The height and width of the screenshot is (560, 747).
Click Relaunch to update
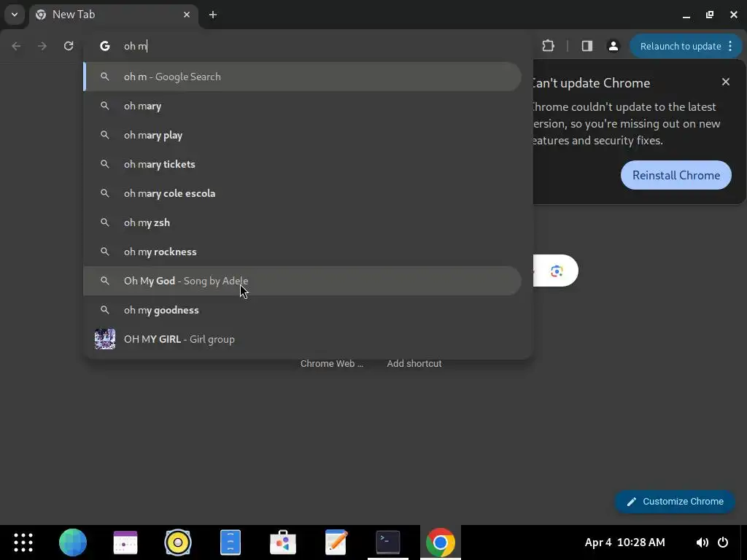coord(681,46)
